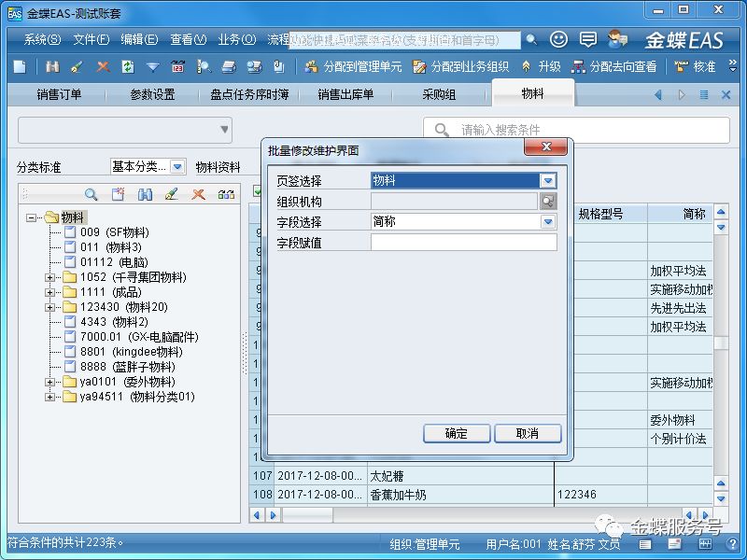The height and width of the screenshot is (560, 747).
Task: Open the 页签选择 dropdown showing 物料
Action: tap(548, 180)
